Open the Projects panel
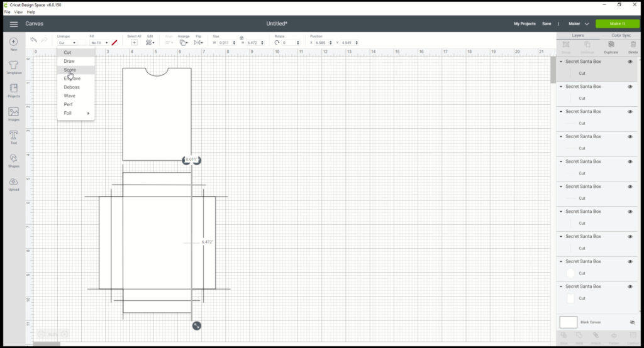The image size is (644, 348). click(14, 90)
